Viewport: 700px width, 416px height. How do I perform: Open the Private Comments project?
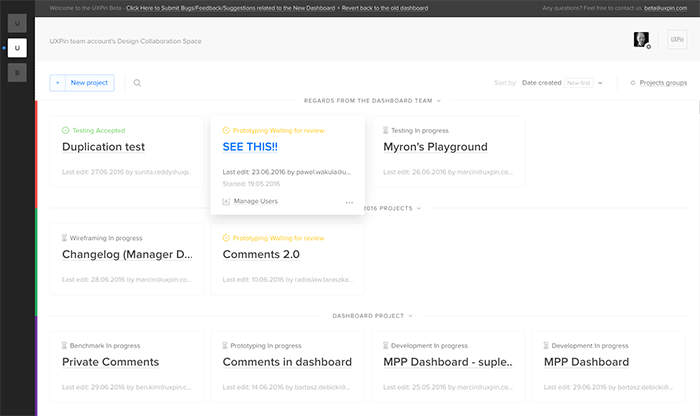point(110,362)
